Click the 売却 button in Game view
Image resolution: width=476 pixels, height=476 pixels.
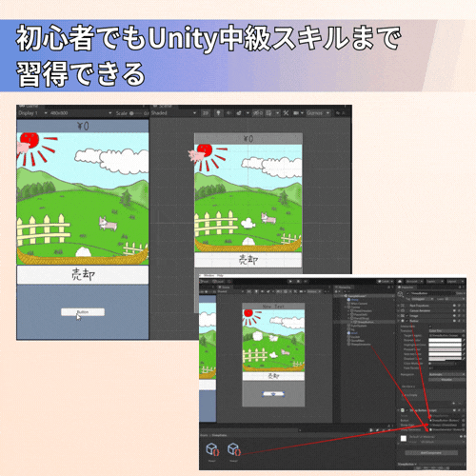83,275
